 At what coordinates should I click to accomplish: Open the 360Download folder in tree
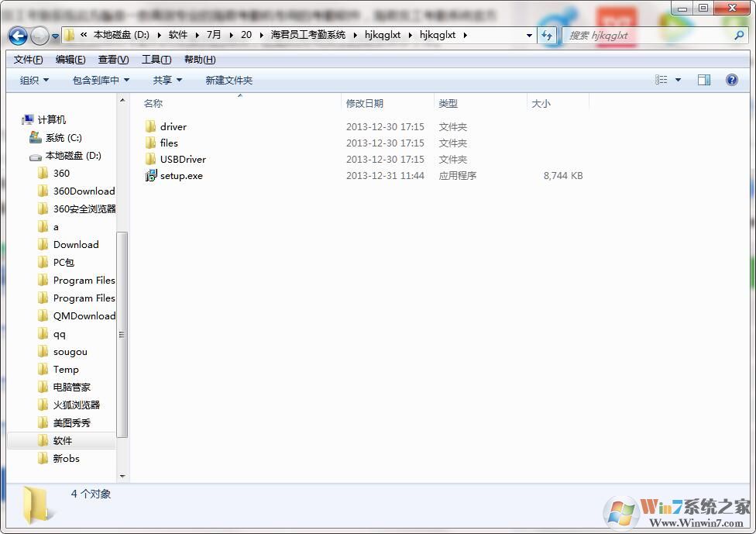pos(84,191)
